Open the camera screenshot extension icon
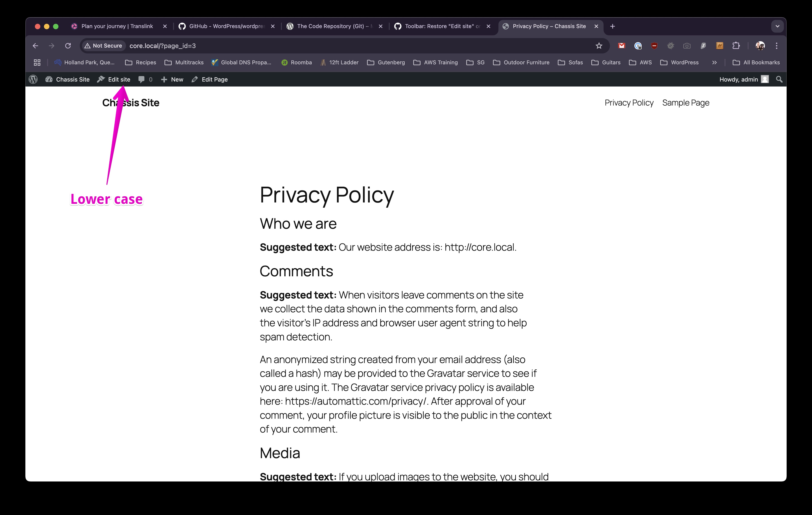Screen dimensions: 812x515 coord(687,46)
